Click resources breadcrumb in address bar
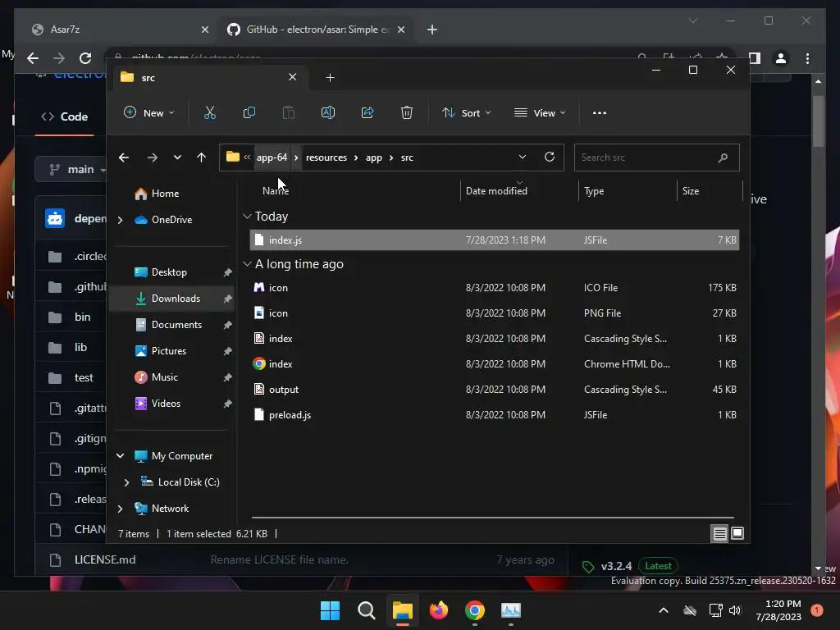This screenshot has height=630, width=840. (x=326, y=157)
